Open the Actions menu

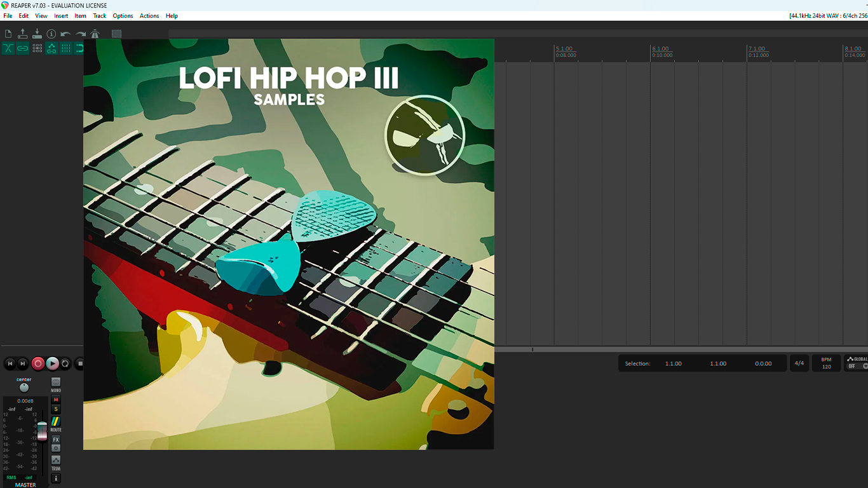point(149,16)
